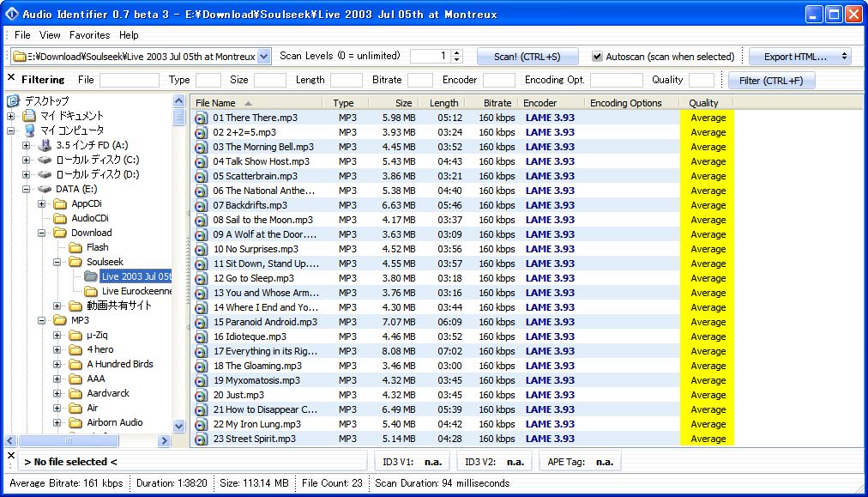Click the icon beside 20 Just.mp3
Image resolution: width=868 pixels, height=497 pixels.
click(201, 395)
